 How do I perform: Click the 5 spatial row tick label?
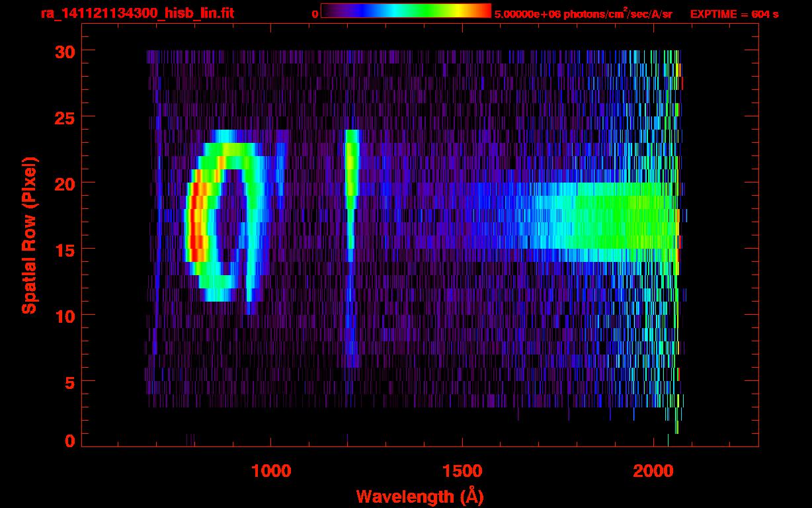[x=70, y=382]
